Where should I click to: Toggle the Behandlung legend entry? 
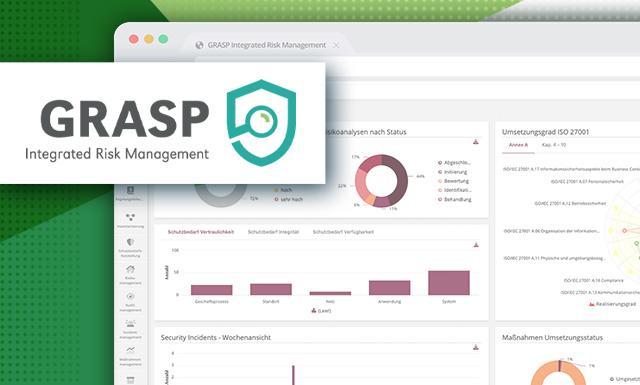(x=455, y=199)
